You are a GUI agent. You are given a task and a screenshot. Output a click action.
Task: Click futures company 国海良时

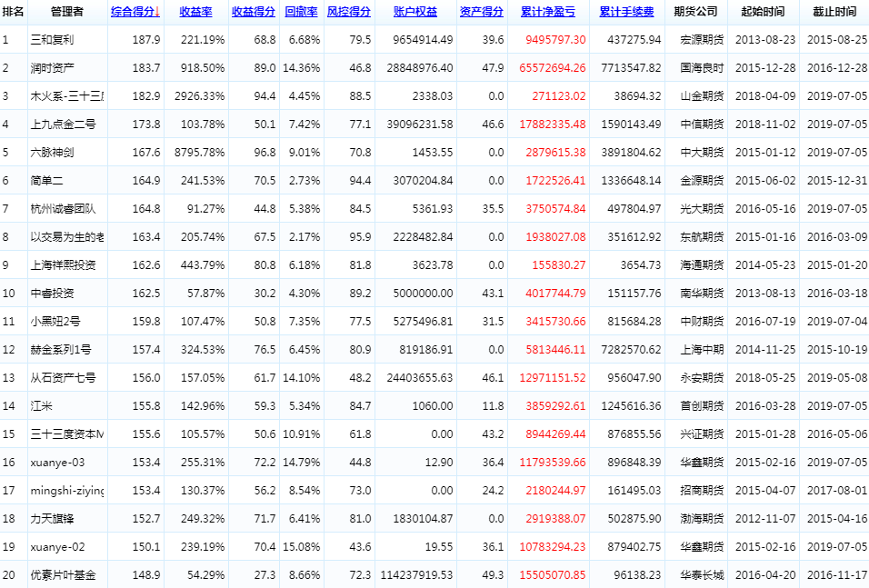pyautogui.click(x=702, y=68)
